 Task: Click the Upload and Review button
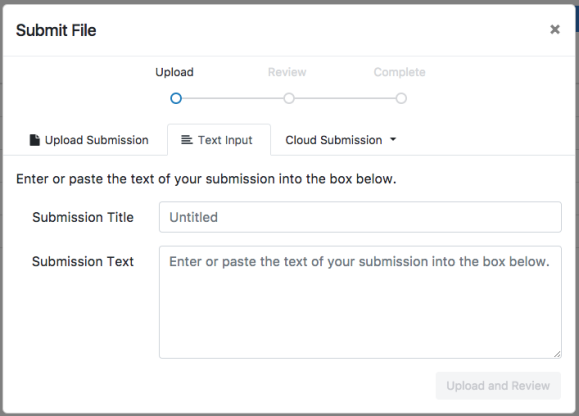click(x=498, y=386)
